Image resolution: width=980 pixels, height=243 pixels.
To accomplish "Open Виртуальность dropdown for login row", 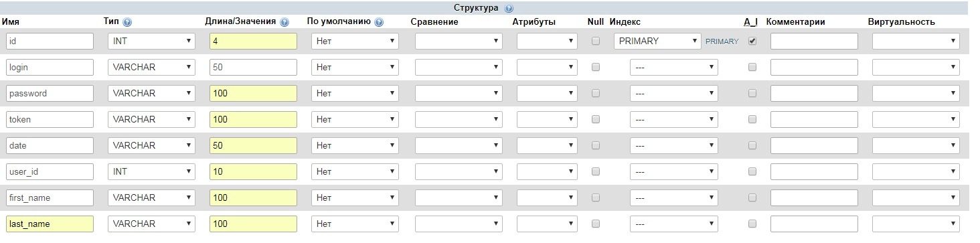I will click(916, 67).
